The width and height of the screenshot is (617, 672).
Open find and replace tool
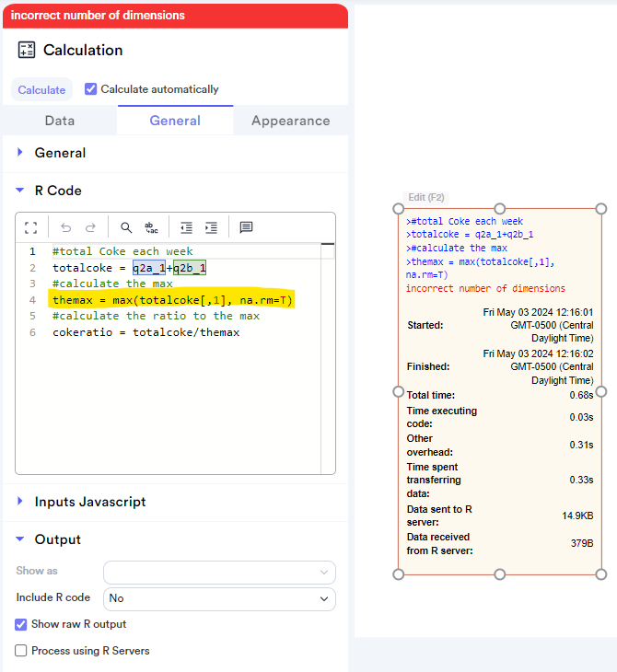pos(151,227)
